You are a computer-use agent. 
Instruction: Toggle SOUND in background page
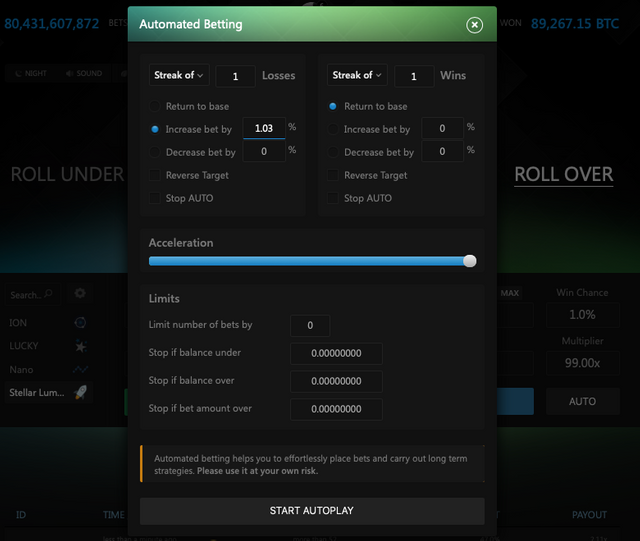click(84, 73)
